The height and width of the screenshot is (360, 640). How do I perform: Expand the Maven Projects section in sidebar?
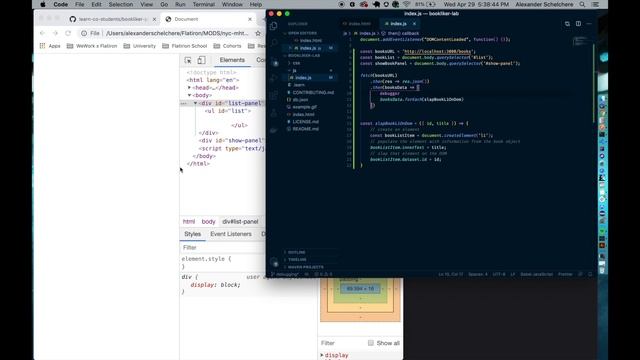click(x=305, y=267)
